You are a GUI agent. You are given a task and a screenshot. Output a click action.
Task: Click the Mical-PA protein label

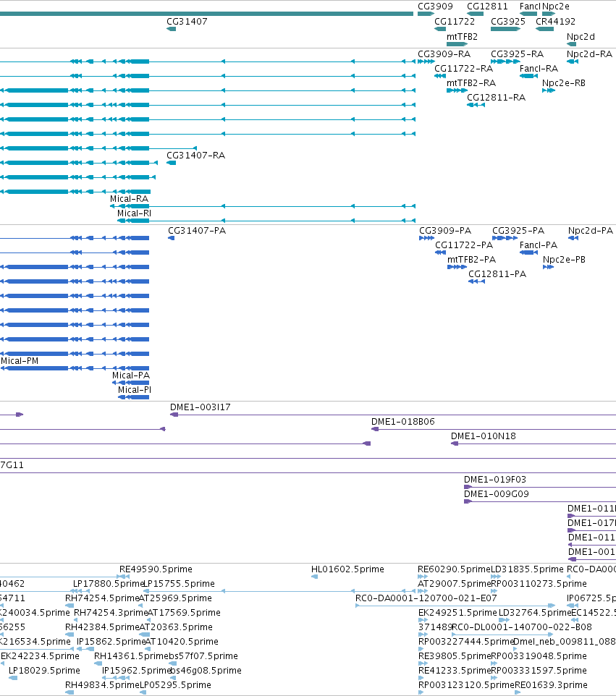coord(130,375)
